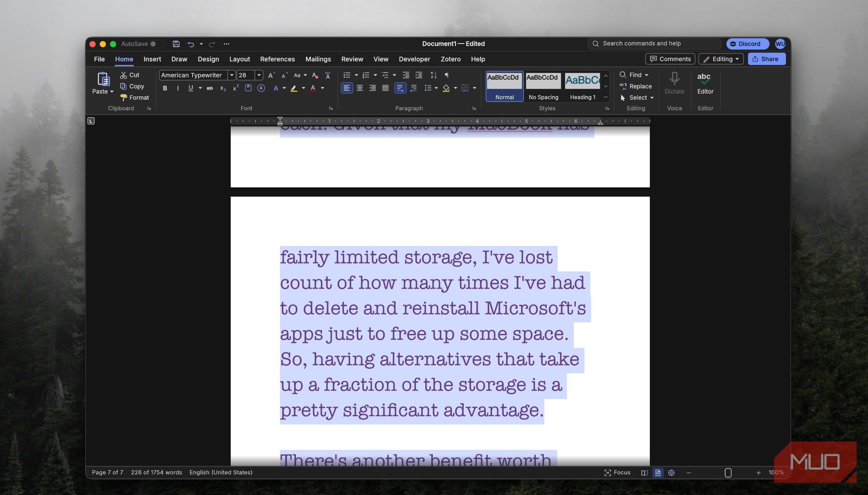Open the Zotero tab
This screenshot has width=868, height=495.
coord(450,59)
